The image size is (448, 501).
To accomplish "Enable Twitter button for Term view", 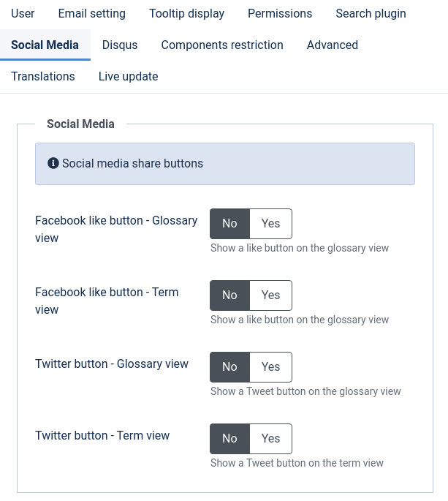I will click(x=271, y=439).
